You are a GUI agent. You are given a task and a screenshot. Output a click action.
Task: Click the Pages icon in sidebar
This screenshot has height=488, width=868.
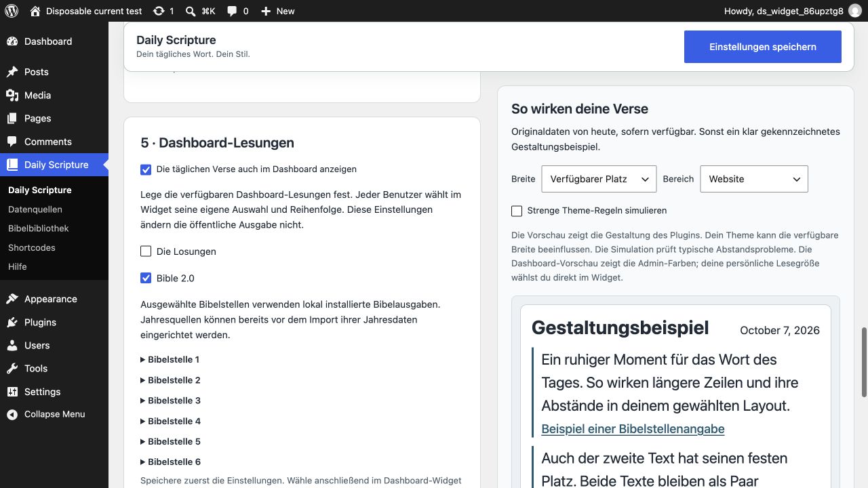[12, 119]
